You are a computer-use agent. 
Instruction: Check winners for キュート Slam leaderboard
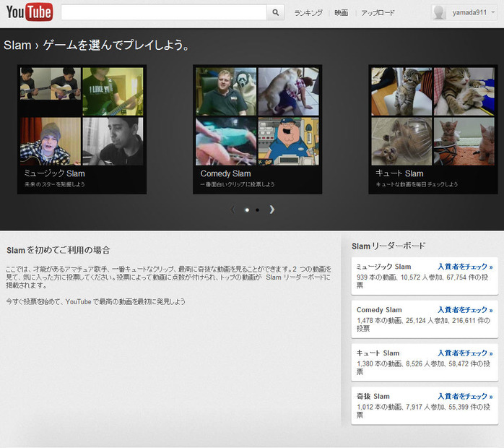[465, 353]
